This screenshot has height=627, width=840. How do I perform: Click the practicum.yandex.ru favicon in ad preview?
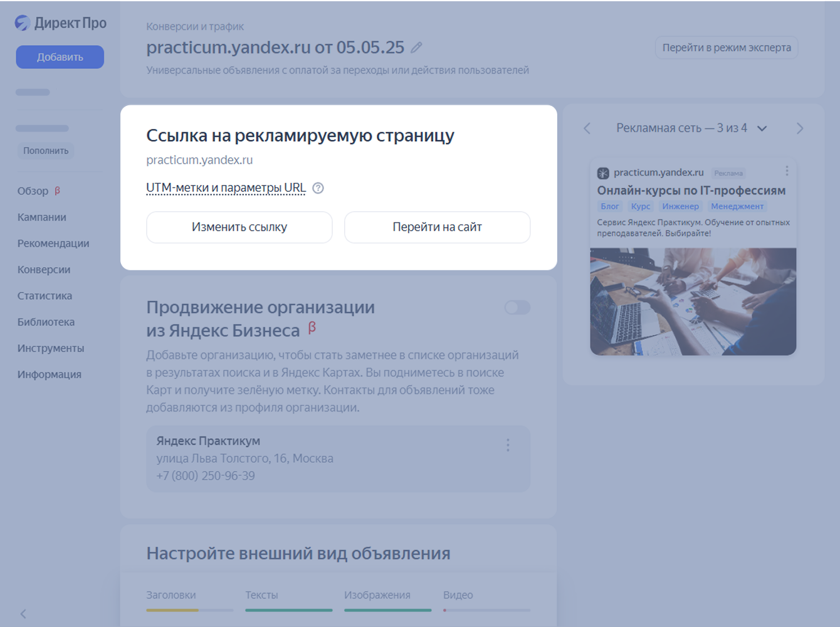[x=603, y=173]
